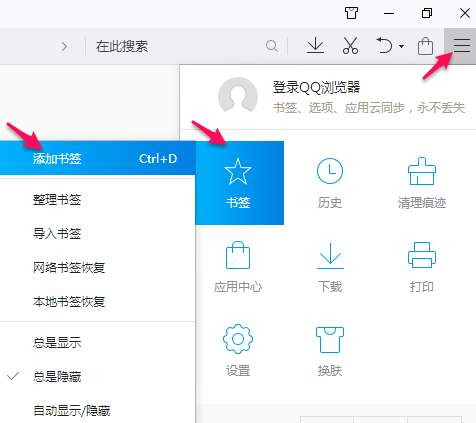Open 历史 history clock icon
The width and height of the screenshot is (476, 423).
[x=330, y=183]
